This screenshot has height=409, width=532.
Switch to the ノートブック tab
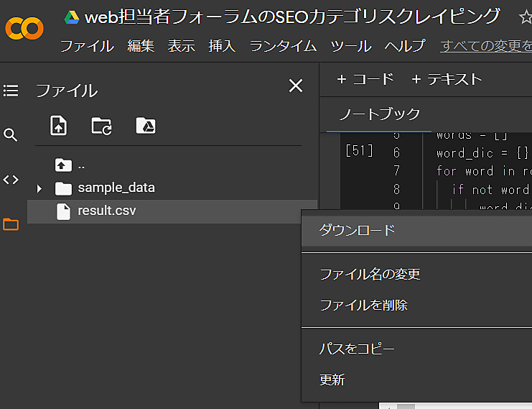(379, 114)
